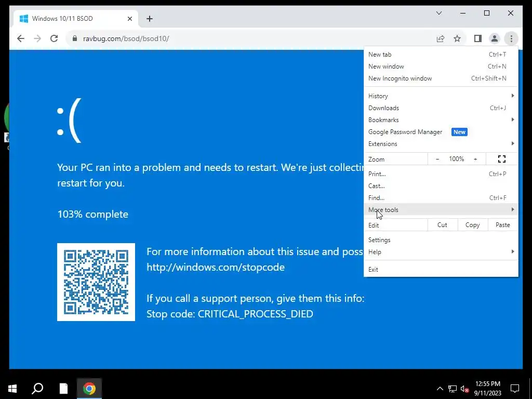Open the notification center icon
This screenshot has width=532, height=399.
tap(515, 389)
